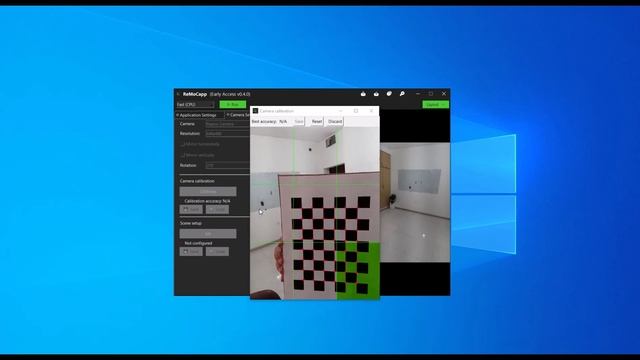Click the 'Scene setup' heading
The width and height of the screenshot is (640, 360).
click(191, 223)
